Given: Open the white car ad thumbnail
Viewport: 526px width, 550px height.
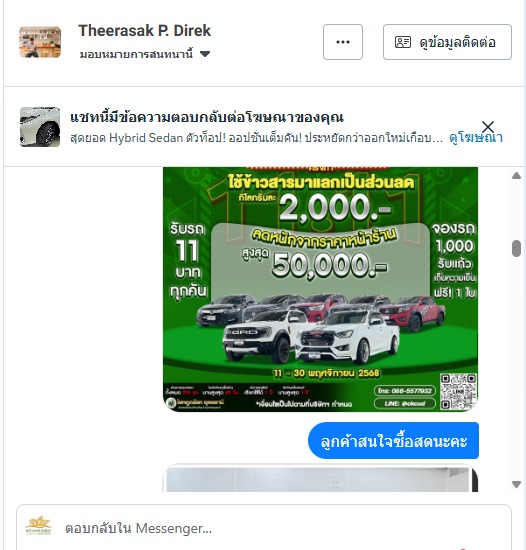Looking at the screenshot, I should (40, 127).
